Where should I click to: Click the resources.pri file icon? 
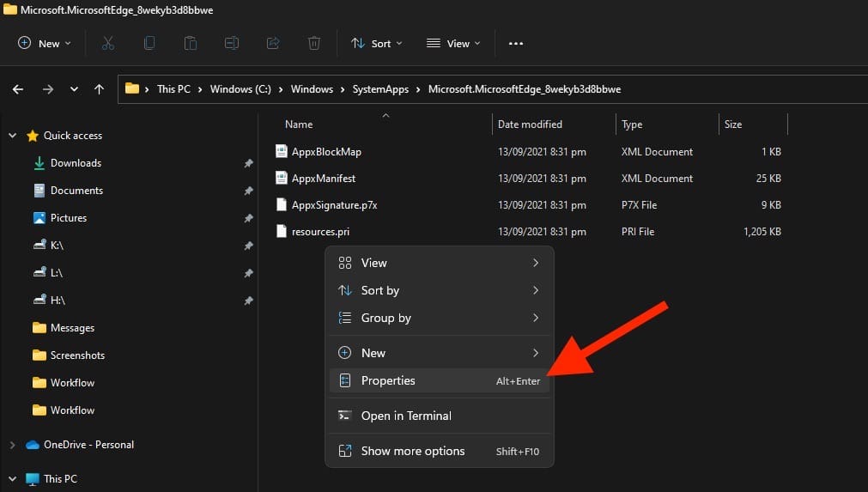[x=282, y=231]
